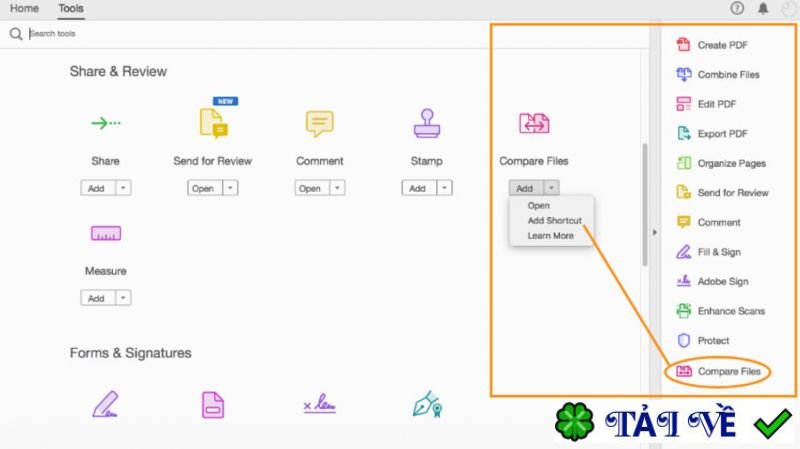Click the search magnifier icon
This screenshot has width=800, height=449.
pos(16,34)
